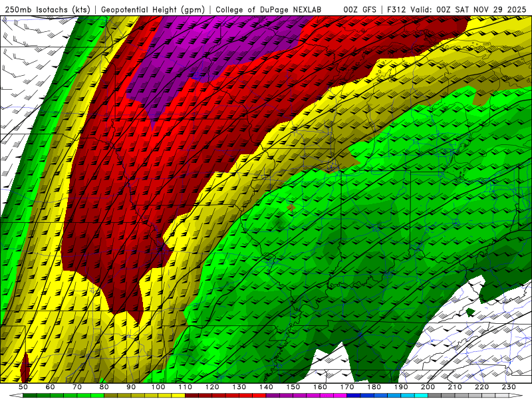Click the 130 label on the color scale
The width and height of the screenshot is (532, 399).
point(239,387)
